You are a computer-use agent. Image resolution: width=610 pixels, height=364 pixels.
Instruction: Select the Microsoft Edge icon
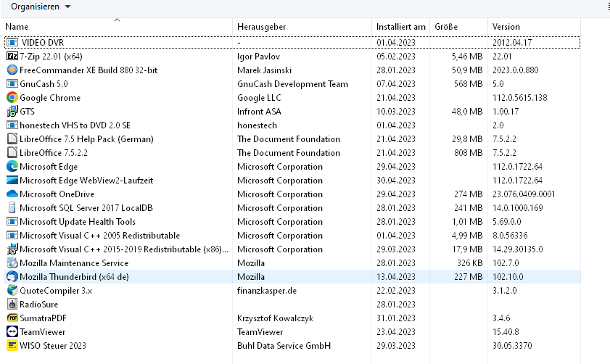coord(12,167)
